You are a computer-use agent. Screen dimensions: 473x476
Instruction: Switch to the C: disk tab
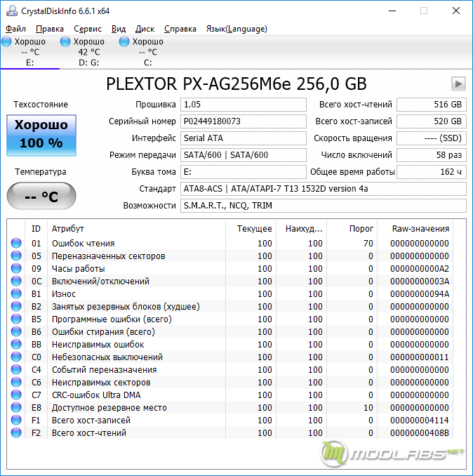(x=148, y=52)
